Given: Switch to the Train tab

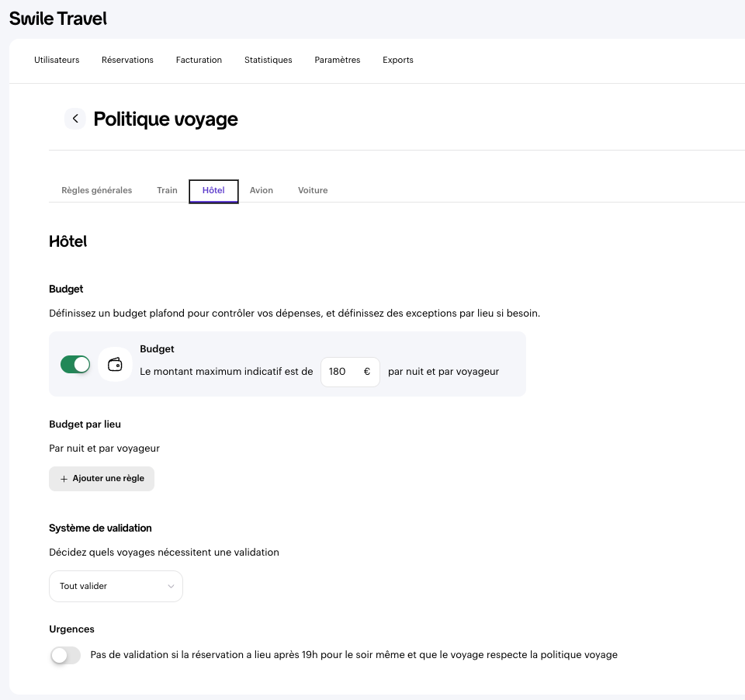Looking at the screenshot, I should click(x=167, y=190).
